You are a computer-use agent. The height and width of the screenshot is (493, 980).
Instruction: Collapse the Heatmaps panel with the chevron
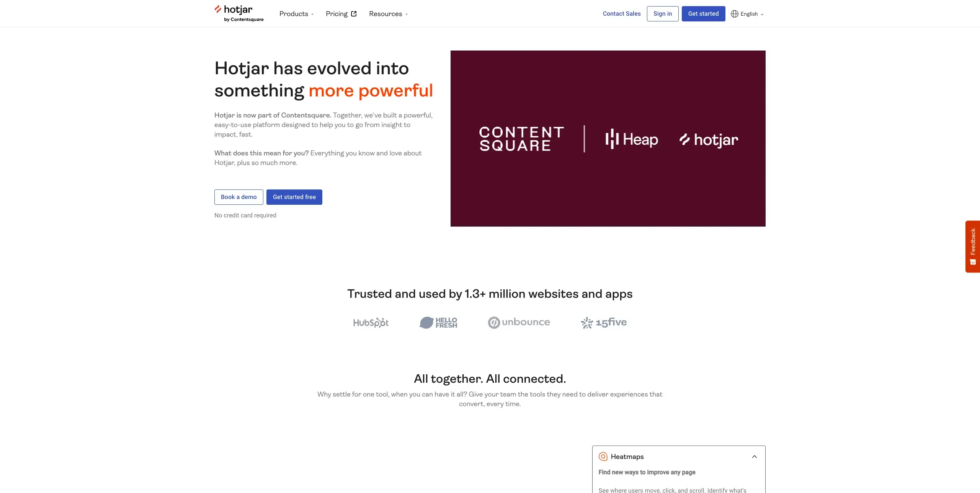point(755,456)
